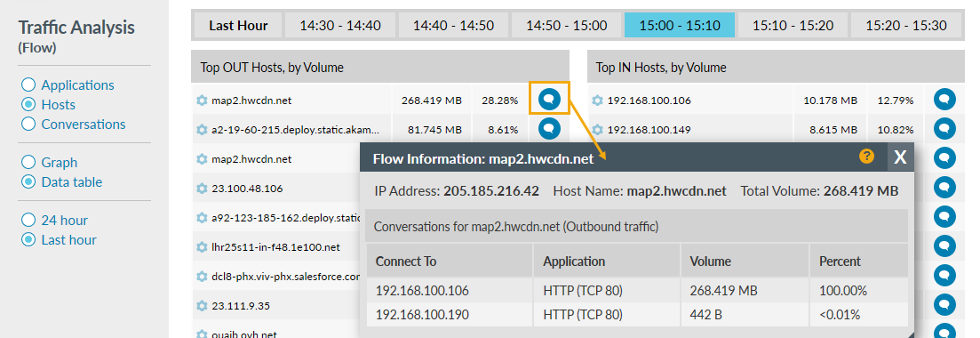Click 192.168.100.106 in the conversations table
This screenshot has height=338, width=980.
422,291
